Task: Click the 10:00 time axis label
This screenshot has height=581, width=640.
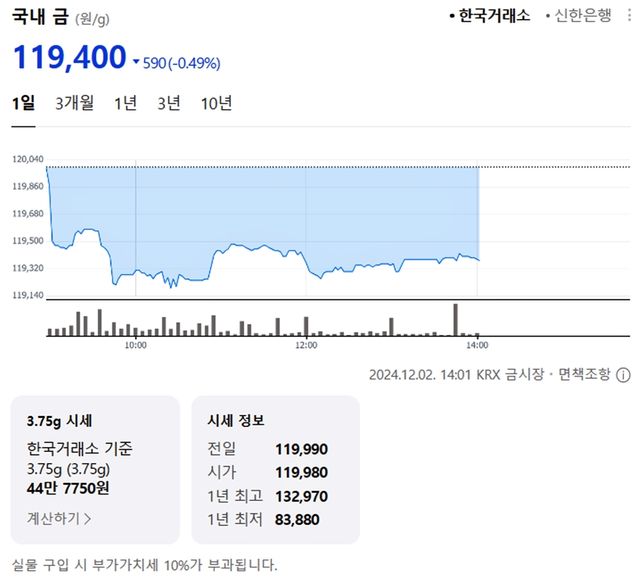Action: (136, 345)
